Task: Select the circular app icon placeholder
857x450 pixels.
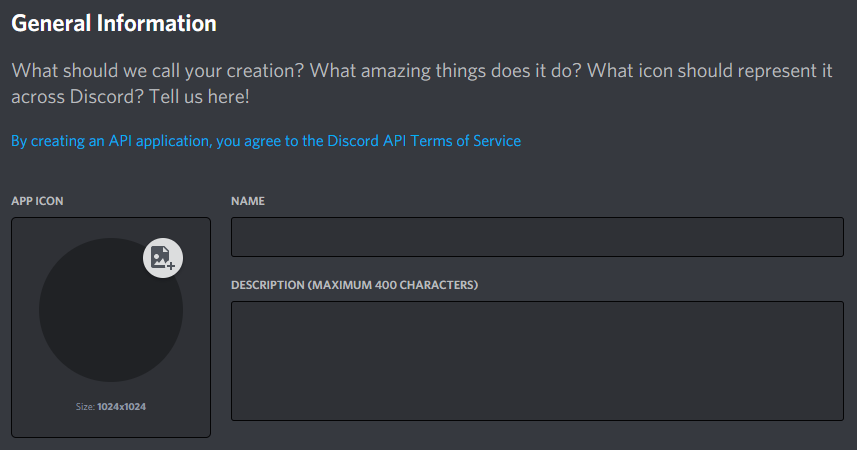Action: [x=111, y=310]
